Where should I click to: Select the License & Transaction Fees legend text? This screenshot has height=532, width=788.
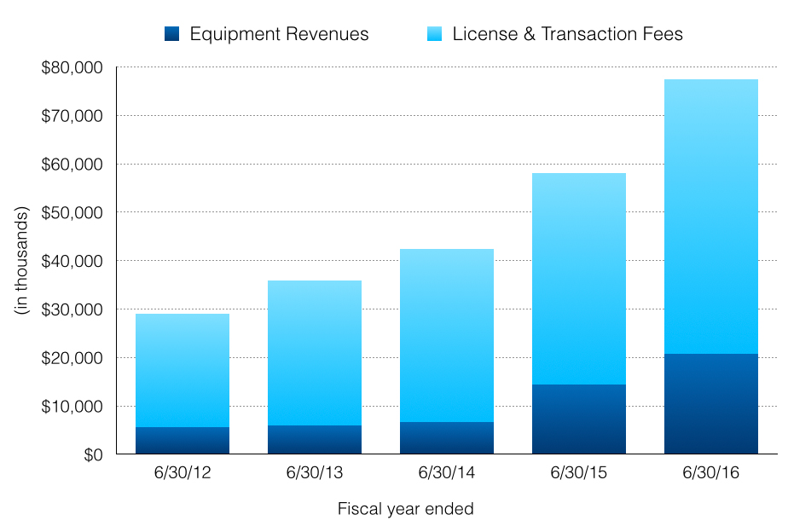click(x=567, y=35)
